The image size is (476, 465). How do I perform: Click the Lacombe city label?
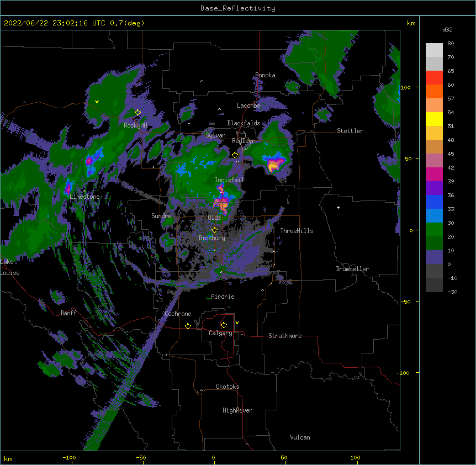point(248,105)
